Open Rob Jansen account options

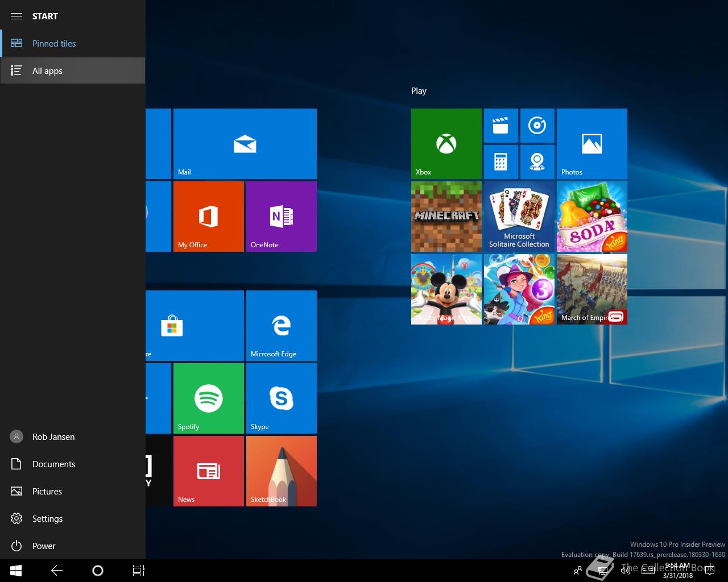point(73,436)
